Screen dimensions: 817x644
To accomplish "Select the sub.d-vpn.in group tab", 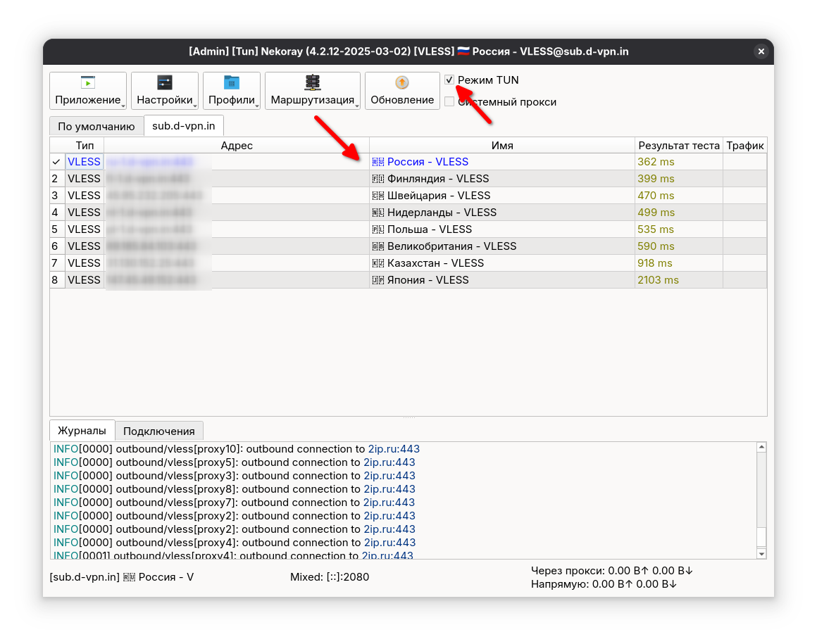I will tap(183, 125).
